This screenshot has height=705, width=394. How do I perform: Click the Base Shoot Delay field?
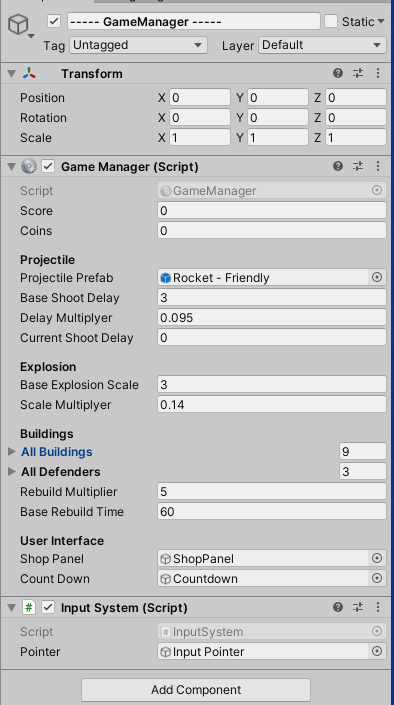coord(272,298)
